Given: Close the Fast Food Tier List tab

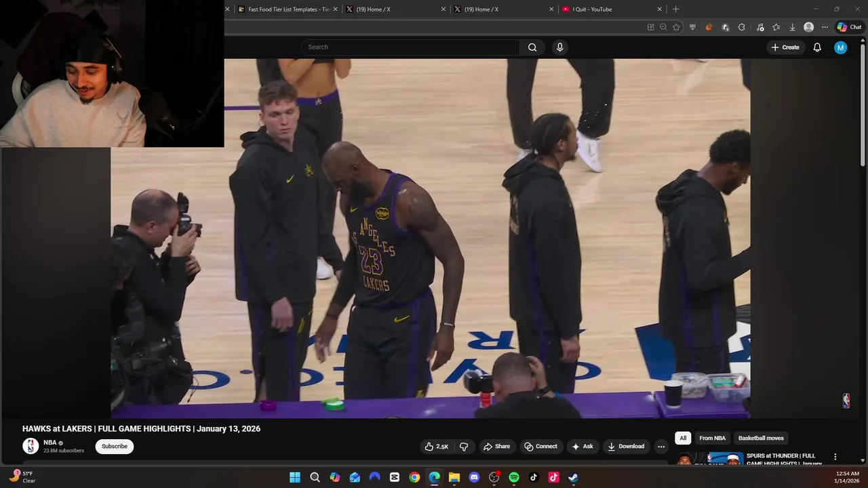Looking at the screenshot, I should (335, 9).
